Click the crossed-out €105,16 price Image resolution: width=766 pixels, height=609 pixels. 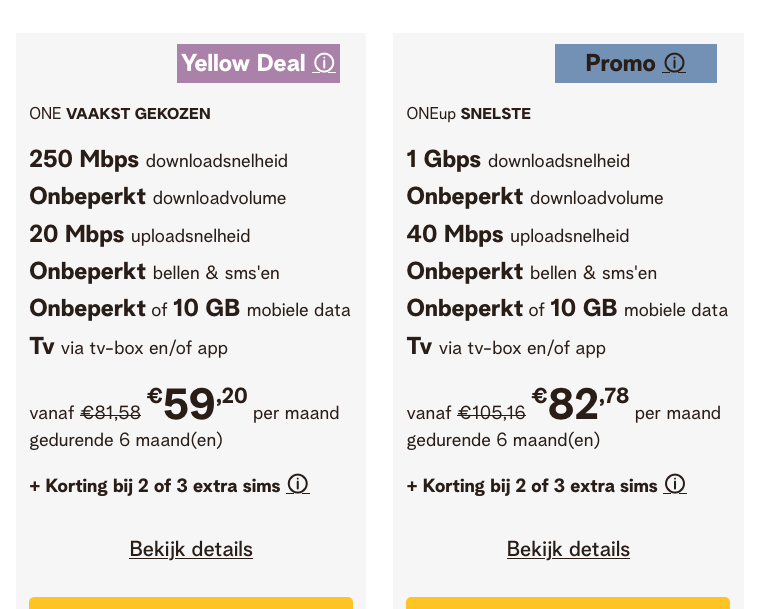tap(491, 413)
